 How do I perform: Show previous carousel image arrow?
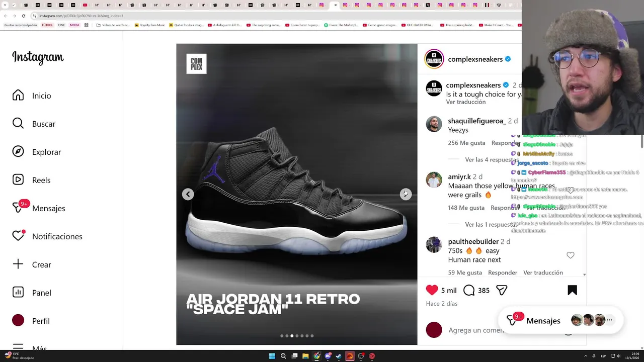[188, 194]
